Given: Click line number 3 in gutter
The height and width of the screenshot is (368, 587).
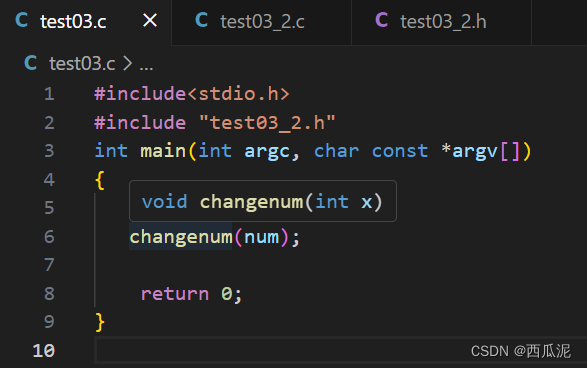Looking at the screenshot, I should pyautogui.click(x=49, y=151).
